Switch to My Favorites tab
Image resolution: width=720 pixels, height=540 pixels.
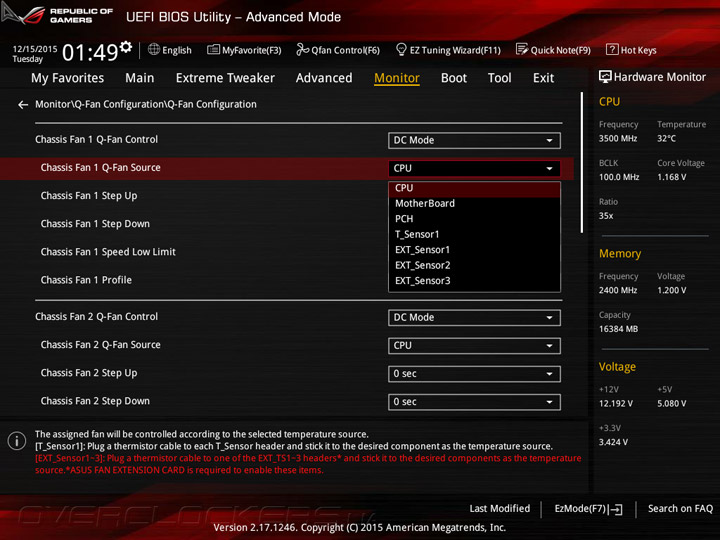pyautogui.click(x=68, y=78)
